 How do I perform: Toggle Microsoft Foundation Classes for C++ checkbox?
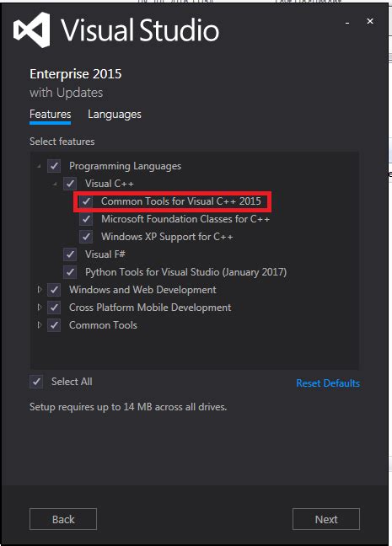(x=86, y=219)
